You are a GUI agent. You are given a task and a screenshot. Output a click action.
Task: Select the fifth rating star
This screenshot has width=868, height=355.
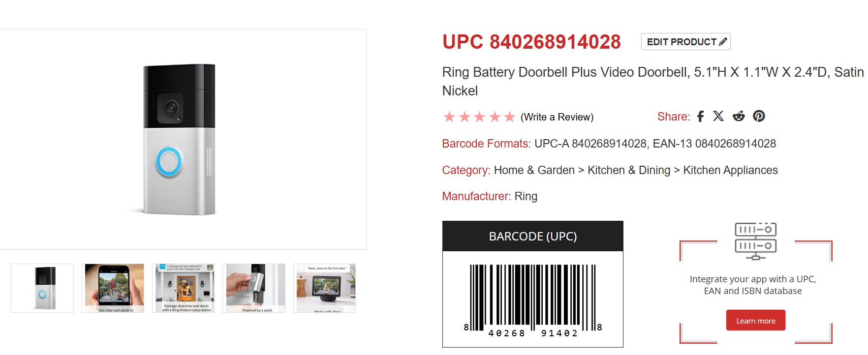[x=510, y=117]
